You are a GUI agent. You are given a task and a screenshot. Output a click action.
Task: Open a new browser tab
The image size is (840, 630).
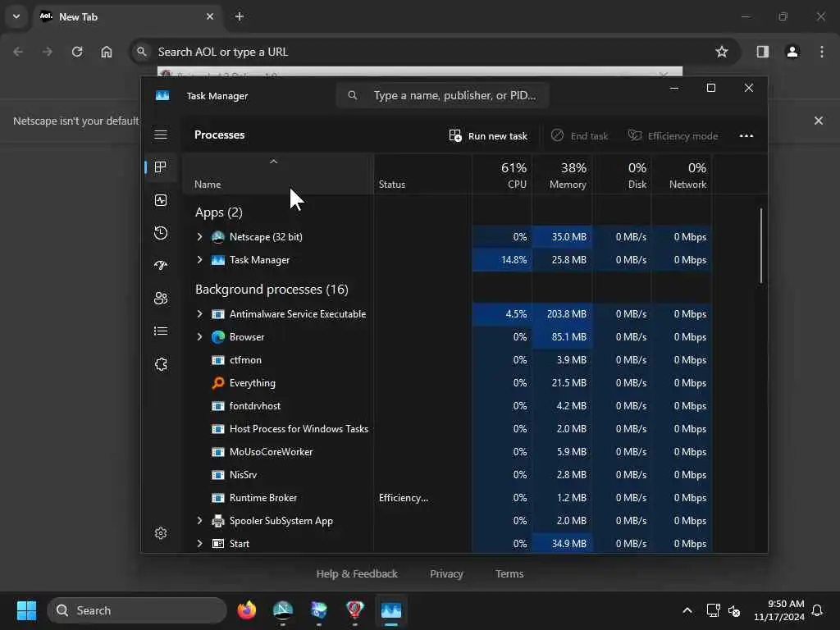(x=240, y=16)
